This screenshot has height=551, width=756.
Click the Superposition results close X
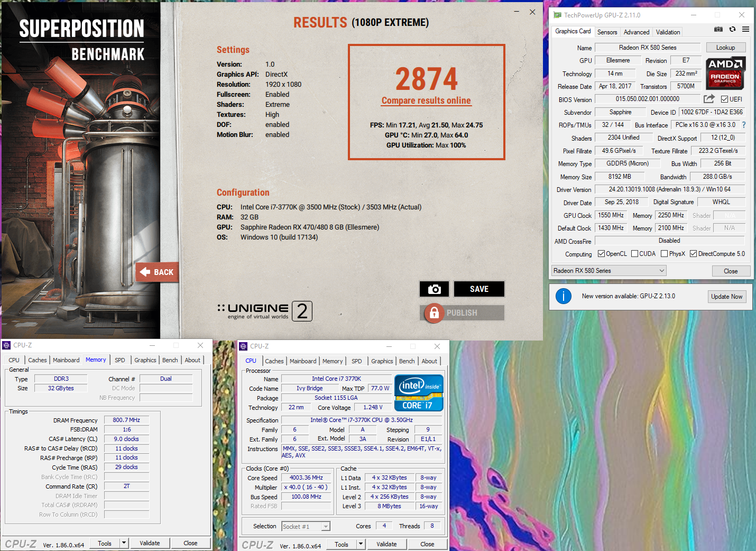(532, 12)
